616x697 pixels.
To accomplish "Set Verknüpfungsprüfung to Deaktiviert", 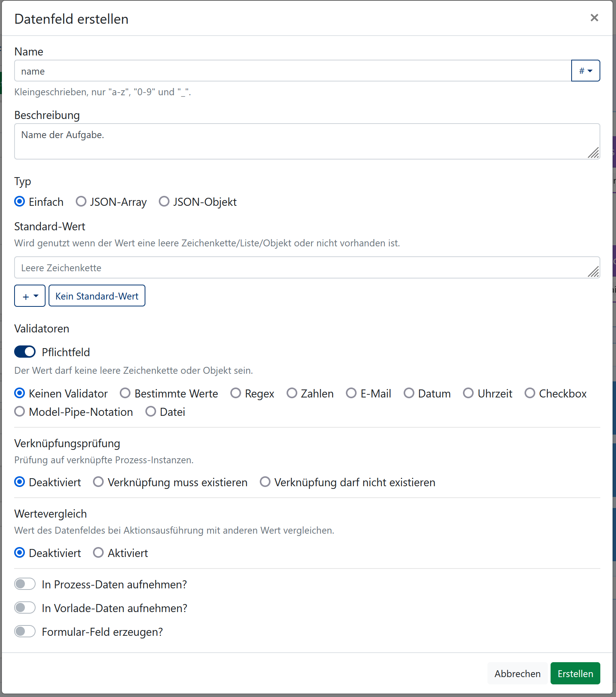I will (x=20, y=482).
